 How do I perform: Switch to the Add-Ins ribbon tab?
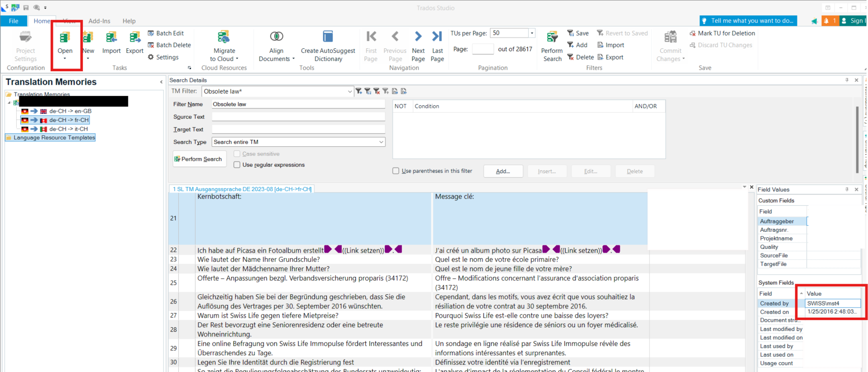point(99,21)
